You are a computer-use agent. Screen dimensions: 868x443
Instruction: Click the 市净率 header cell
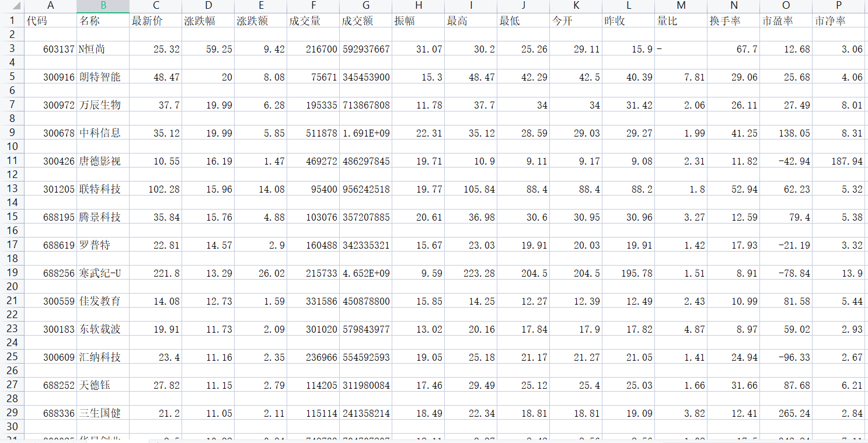(839, 20)
